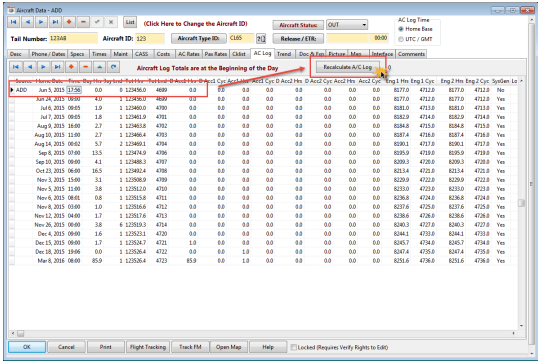Go to previous aircraft record in top navigator

pyautogui.click(x=27, y=22)
